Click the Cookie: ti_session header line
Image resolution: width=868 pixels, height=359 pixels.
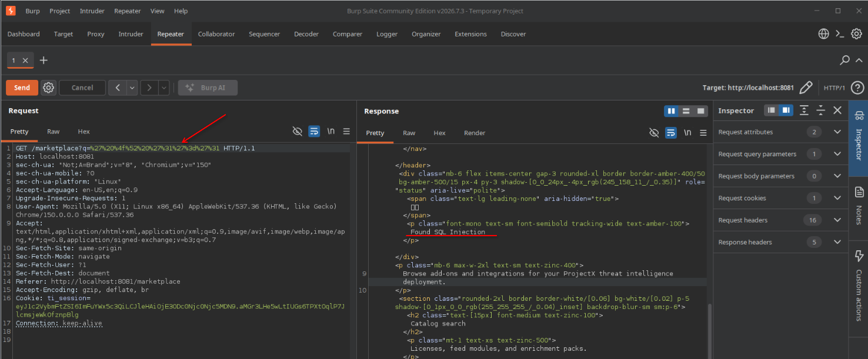point(180,307)
